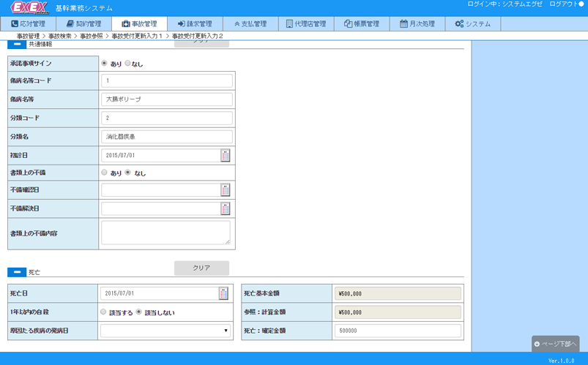Select あり for 書類上の不備
The width and height of the screenshot is (588, 365).
[x=105, y=173]
